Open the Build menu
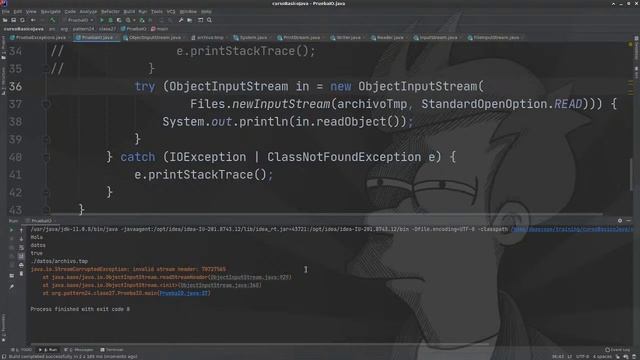Viewport: 640px width, 360px height. [x=129, y=12]
